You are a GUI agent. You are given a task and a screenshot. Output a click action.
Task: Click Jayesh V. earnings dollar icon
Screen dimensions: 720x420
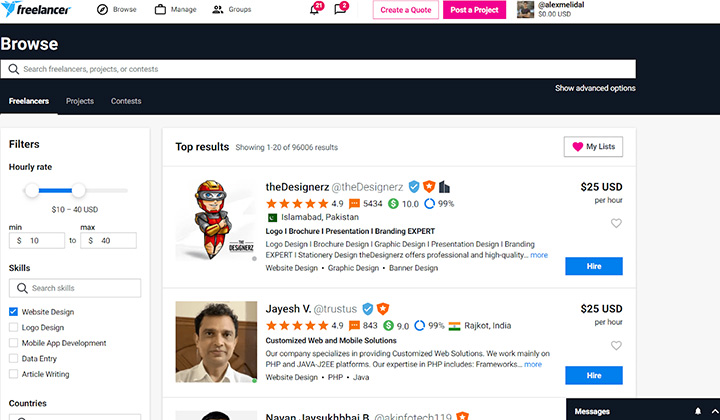pyautogui.click(x=388, y=325)
